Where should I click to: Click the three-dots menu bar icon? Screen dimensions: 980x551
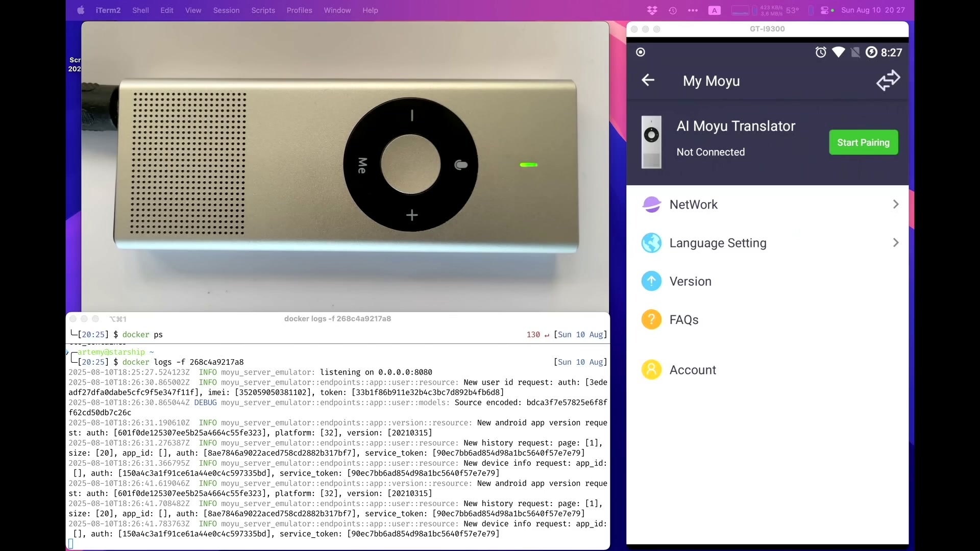[x=693, y=10]
